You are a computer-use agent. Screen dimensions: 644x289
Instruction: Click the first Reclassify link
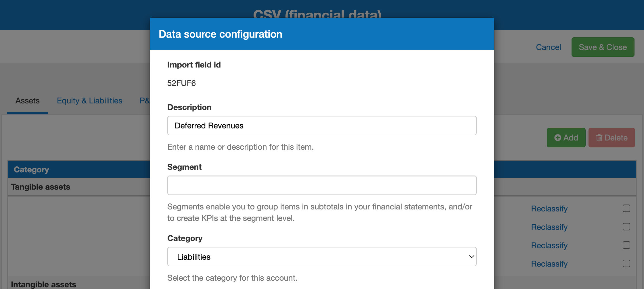(549, 209)
